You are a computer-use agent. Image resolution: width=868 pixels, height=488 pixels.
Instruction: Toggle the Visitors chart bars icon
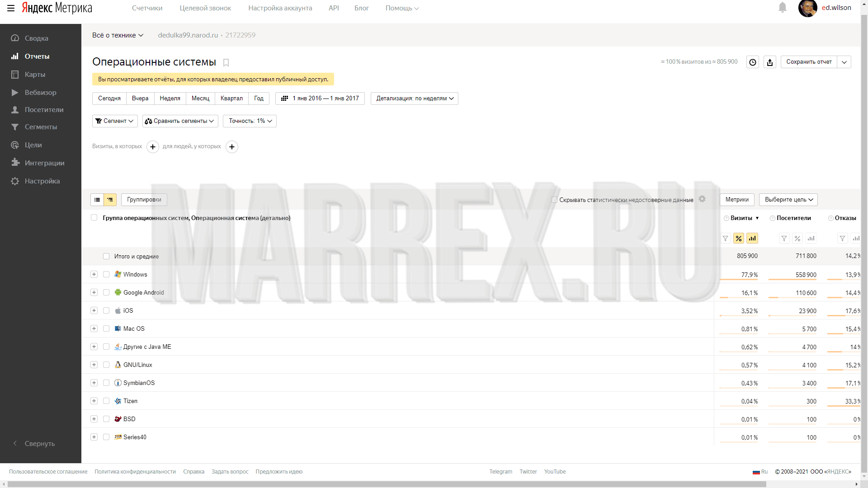click(x=811, y=239)
